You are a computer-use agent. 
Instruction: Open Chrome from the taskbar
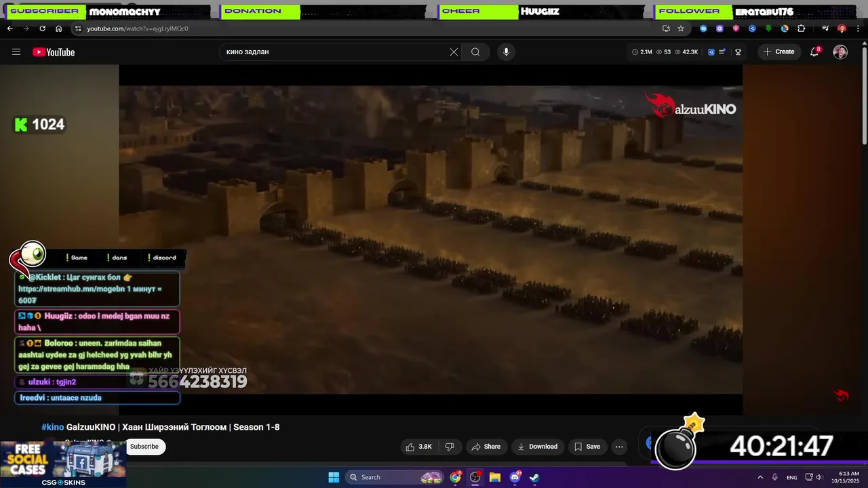tap(456, 477)
